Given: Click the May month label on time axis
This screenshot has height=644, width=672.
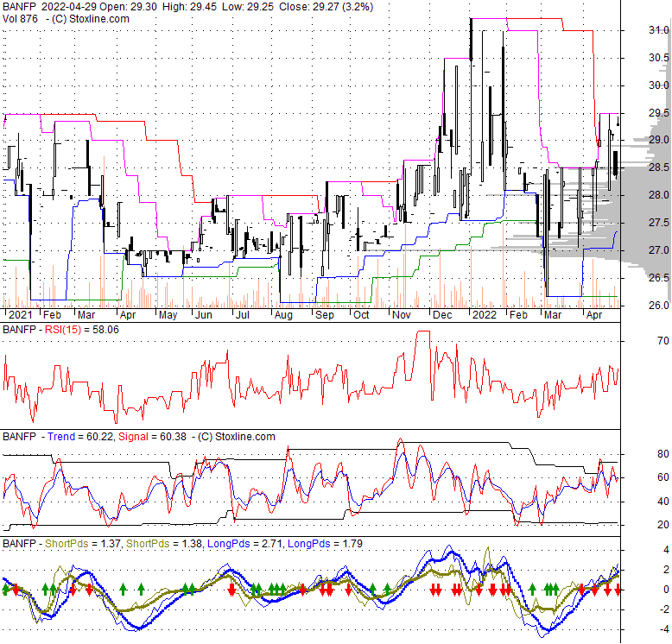Looking at the screenshot, I should coord(168,315).
